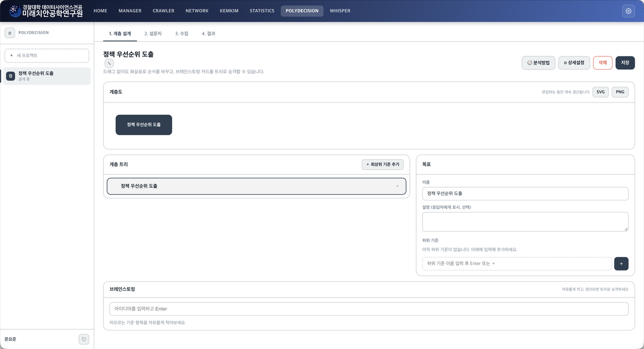Switch to the 1. 계층 설계 tab
Image resolution: width=644 pixels, height=349 pixels.
pos(120,34)
